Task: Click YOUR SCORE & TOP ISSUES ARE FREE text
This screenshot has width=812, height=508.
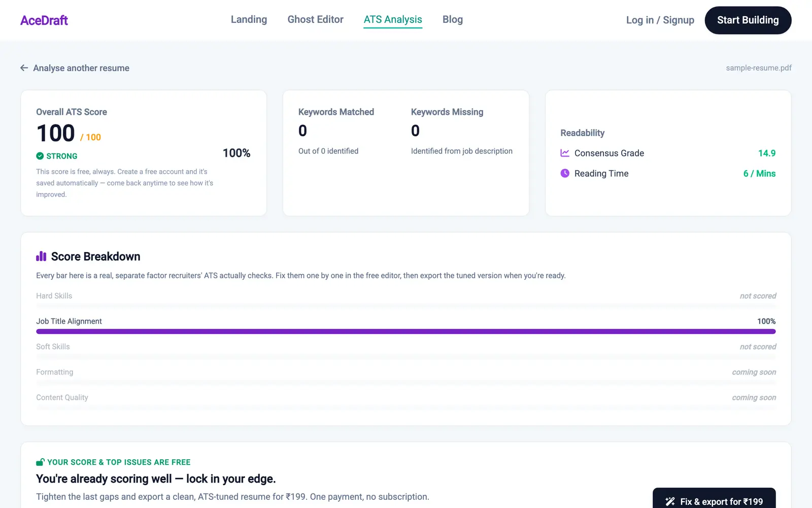Action: pos(119,462)
